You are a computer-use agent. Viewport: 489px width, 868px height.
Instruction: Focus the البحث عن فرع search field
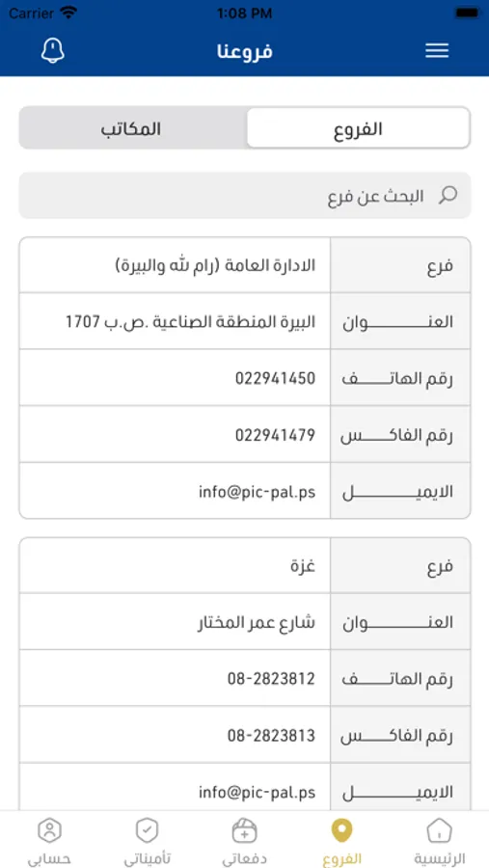[x=245, y=196]
